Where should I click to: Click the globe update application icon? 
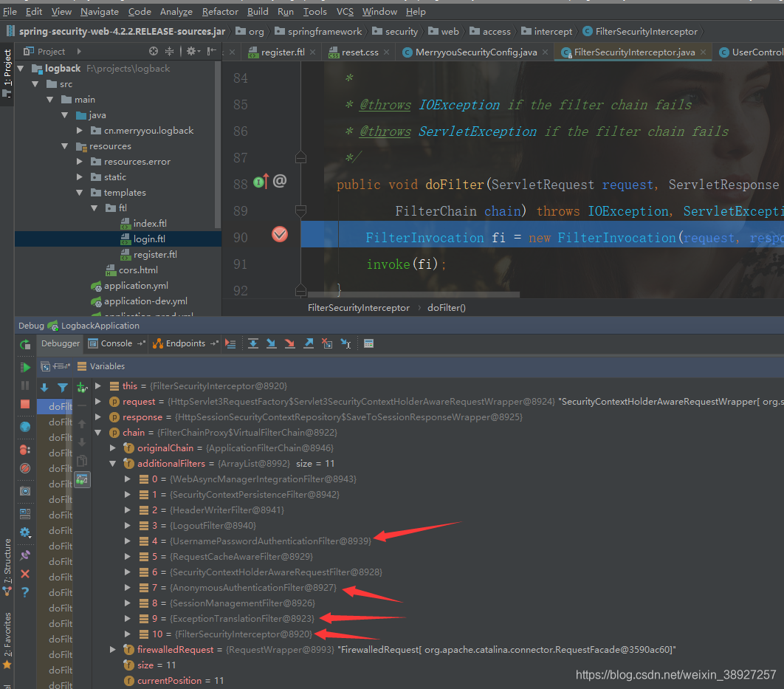pyautogui.click(x=25, y=427)
